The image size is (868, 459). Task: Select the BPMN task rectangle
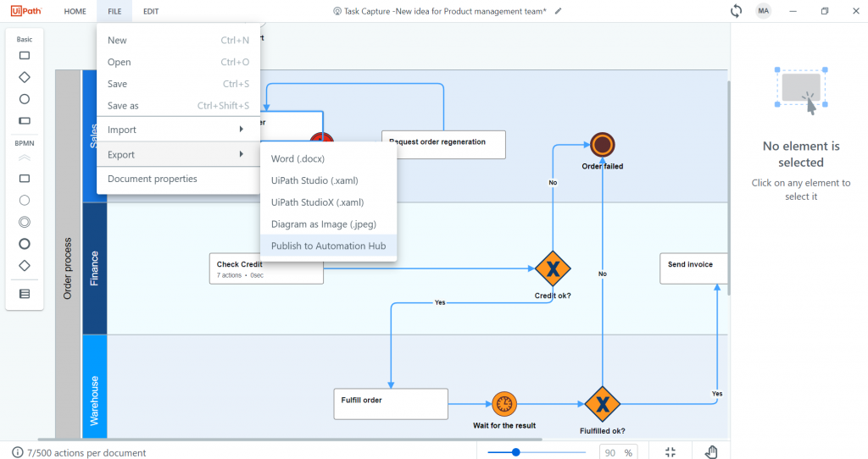pyautogui.click(x=25, y=179)
